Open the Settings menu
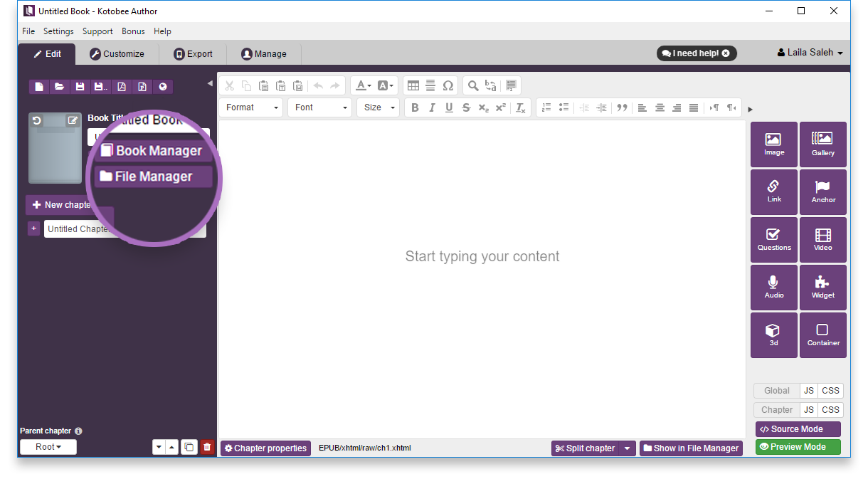This screenshot has height=484, width=868. (58, 31)
